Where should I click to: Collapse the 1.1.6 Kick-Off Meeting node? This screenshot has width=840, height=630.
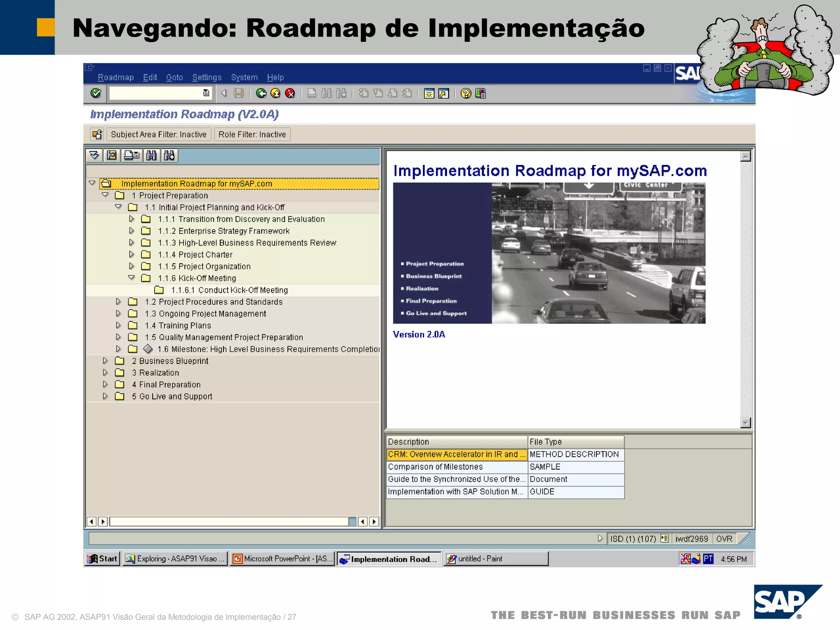(x=132, y=278)
